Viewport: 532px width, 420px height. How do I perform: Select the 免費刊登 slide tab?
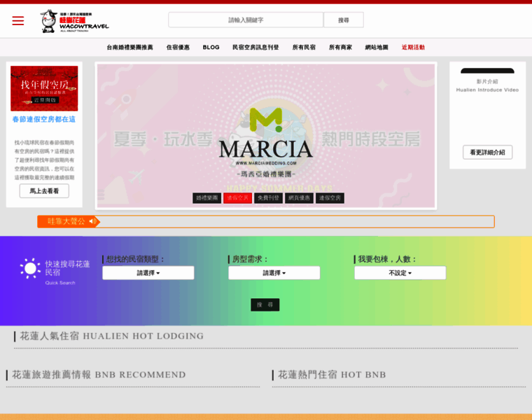pyautogui.click(x=268, y=198)
